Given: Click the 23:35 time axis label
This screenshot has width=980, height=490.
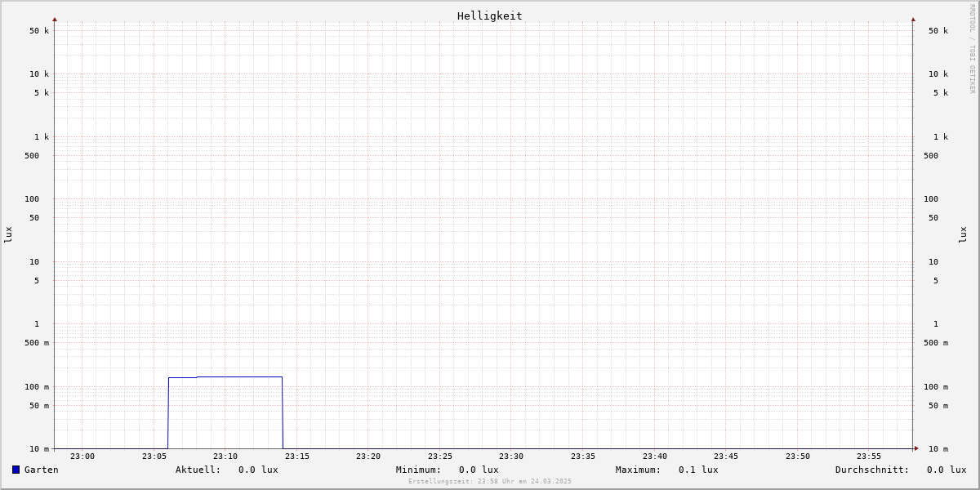Looking at the screenshot, I should pyautogui.click(x=583, y=457).
